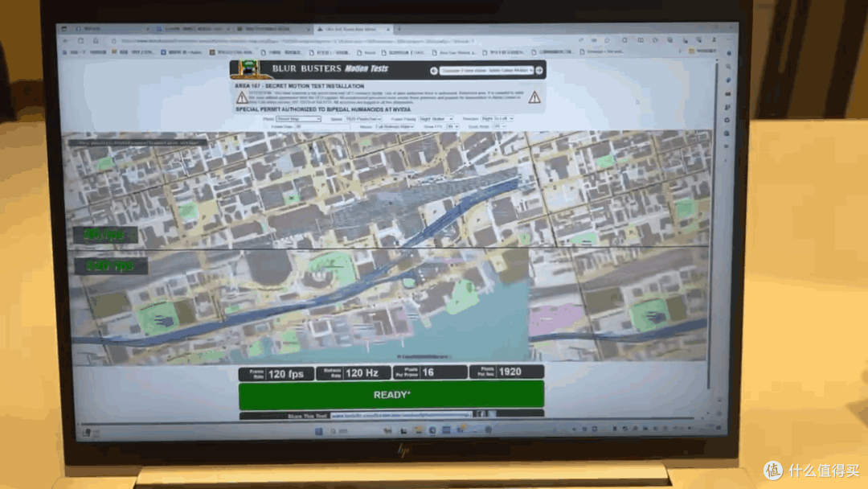The image size is (868, 489).
Task: Switch to the third browser tab
Action: click(272, 29)
